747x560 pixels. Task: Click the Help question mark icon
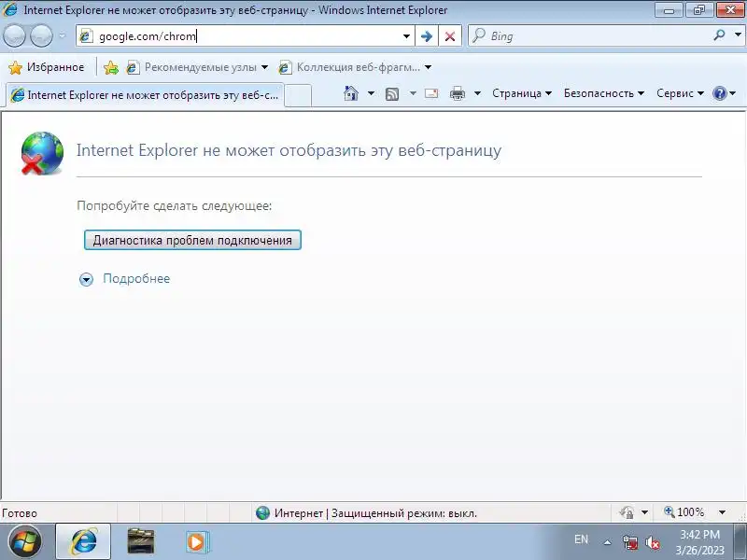[719, 93]
